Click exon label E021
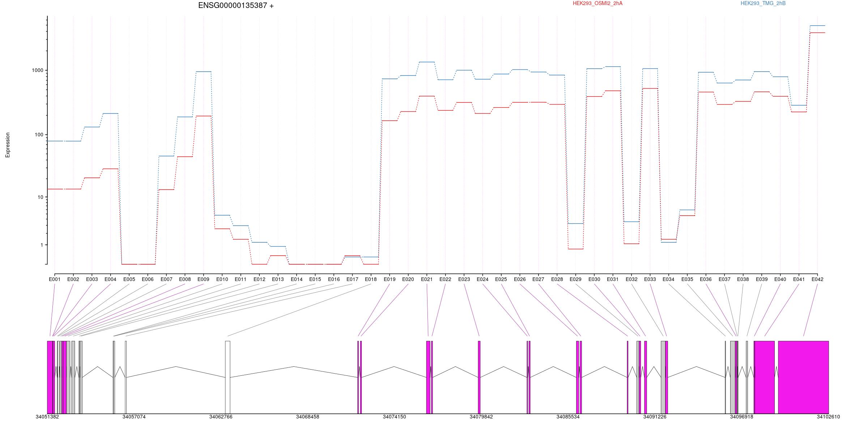Screen dimensions: 868x434 (427, 279)
